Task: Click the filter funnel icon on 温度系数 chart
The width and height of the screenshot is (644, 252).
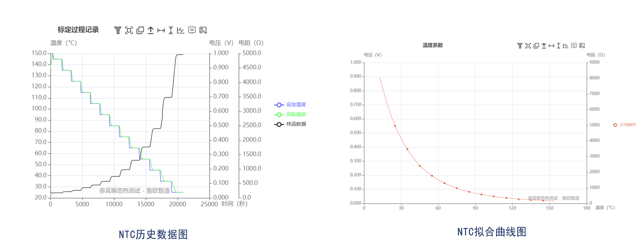Action: pos(520,46)
